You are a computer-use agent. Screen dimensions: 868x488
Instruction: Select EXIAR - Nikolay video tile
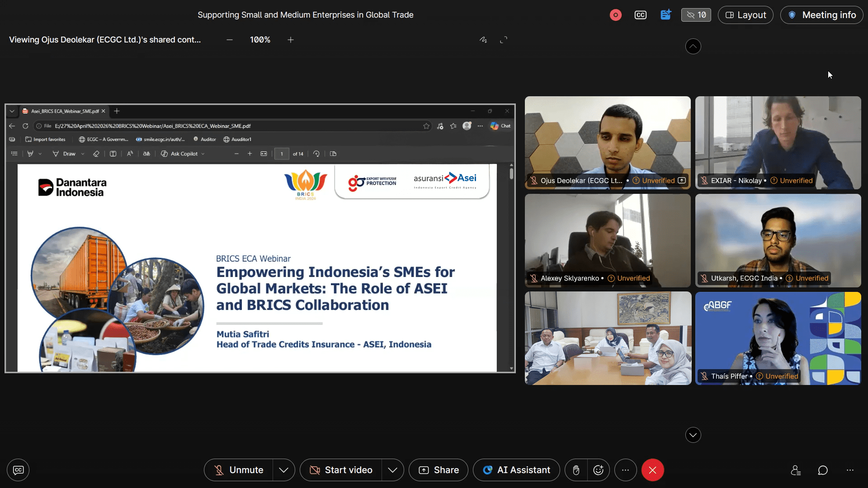coord(778,142)
